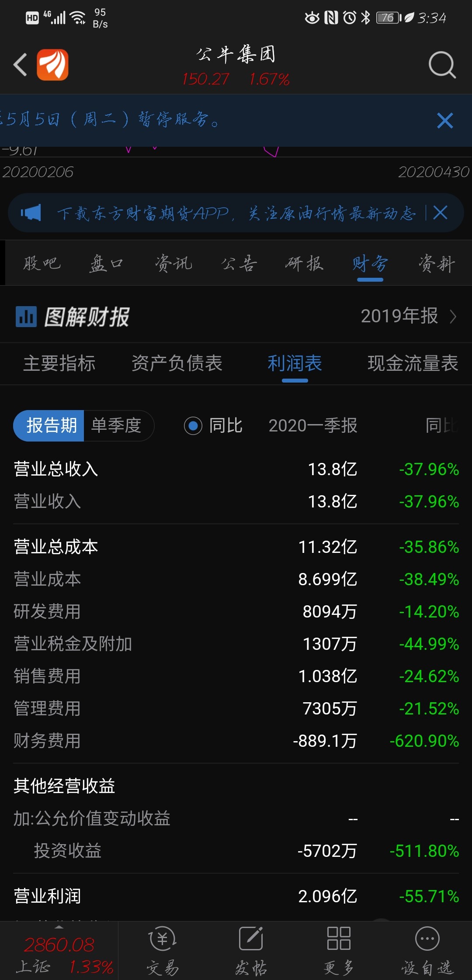The height and width of the screenshot is (980, 472).
Task: Switch to the 资讯 tab
Action: (x=174, y=263)
